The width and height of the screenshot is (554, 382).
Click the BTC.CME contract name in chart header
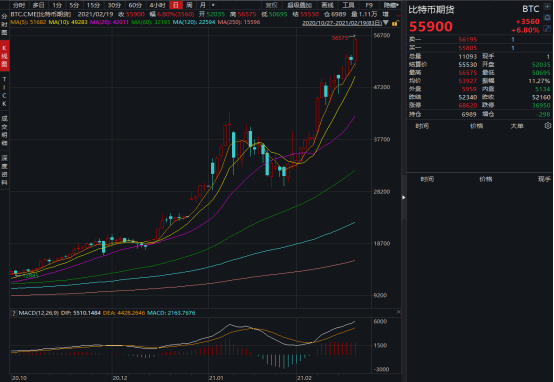(41, 14)
